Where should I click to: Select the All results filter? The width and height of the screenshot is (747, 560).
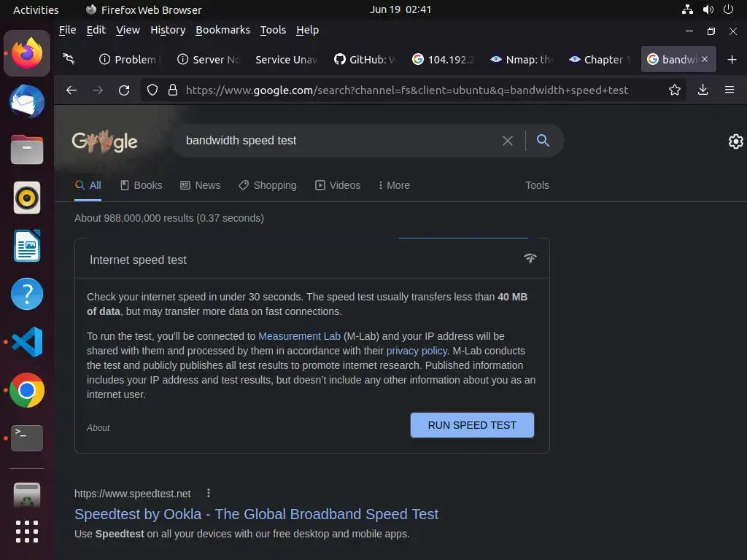click(x=88, y=185)
